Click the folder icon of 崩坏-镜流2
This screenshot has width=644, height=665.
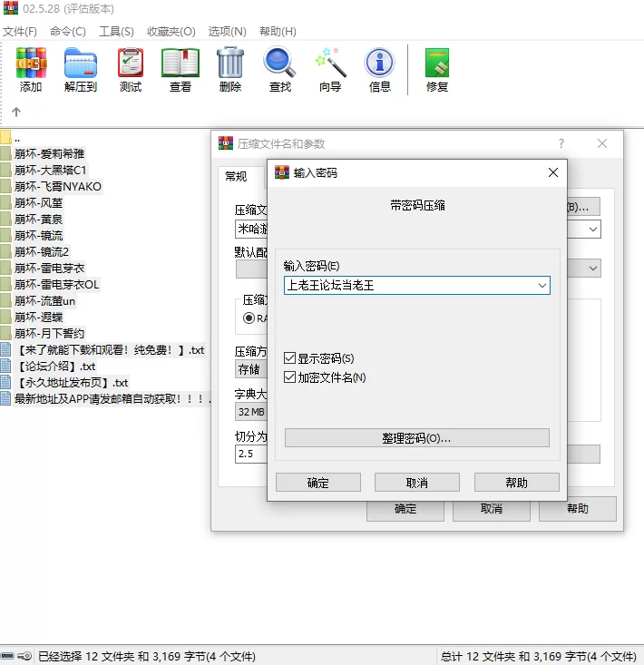6,251
